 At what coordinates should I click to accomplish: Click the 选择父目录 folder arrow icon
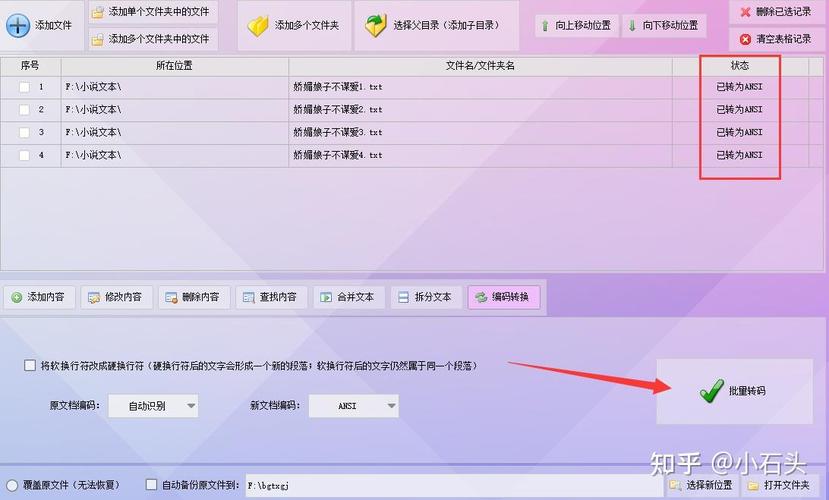pos(376,25)
